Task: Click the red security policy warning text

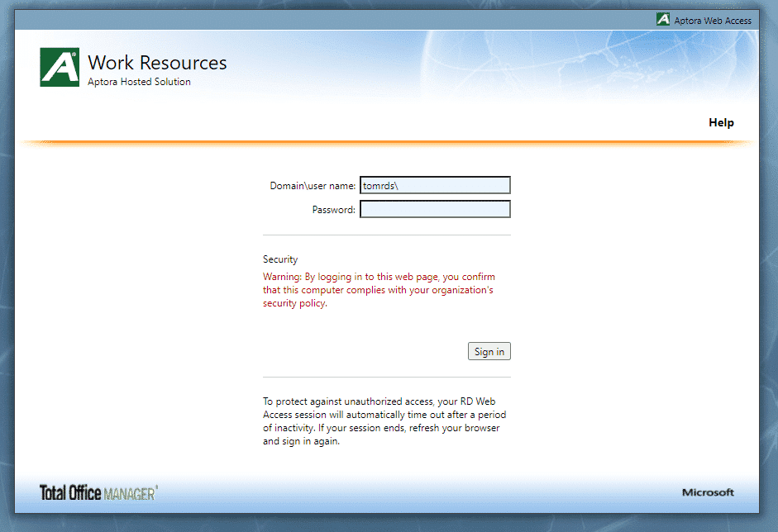Action: pos(379,290)
